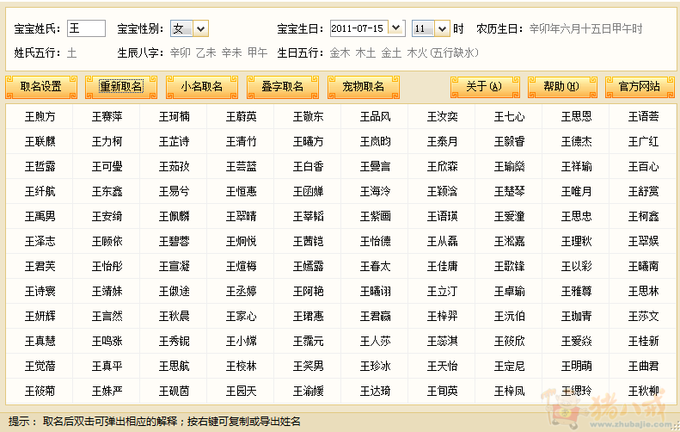Click the name 王楚琴
The image size is (680, 432).
pyautogui.click(x=510, y=192)
